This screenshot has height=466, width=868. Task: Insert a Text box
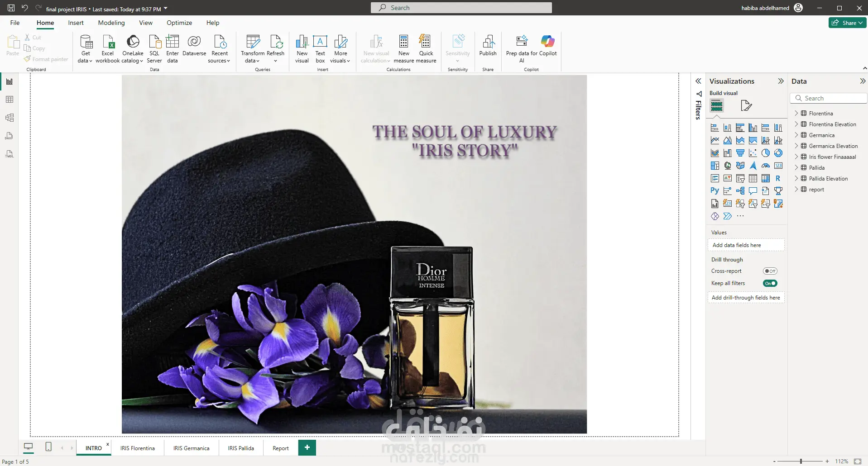(320, 49)
